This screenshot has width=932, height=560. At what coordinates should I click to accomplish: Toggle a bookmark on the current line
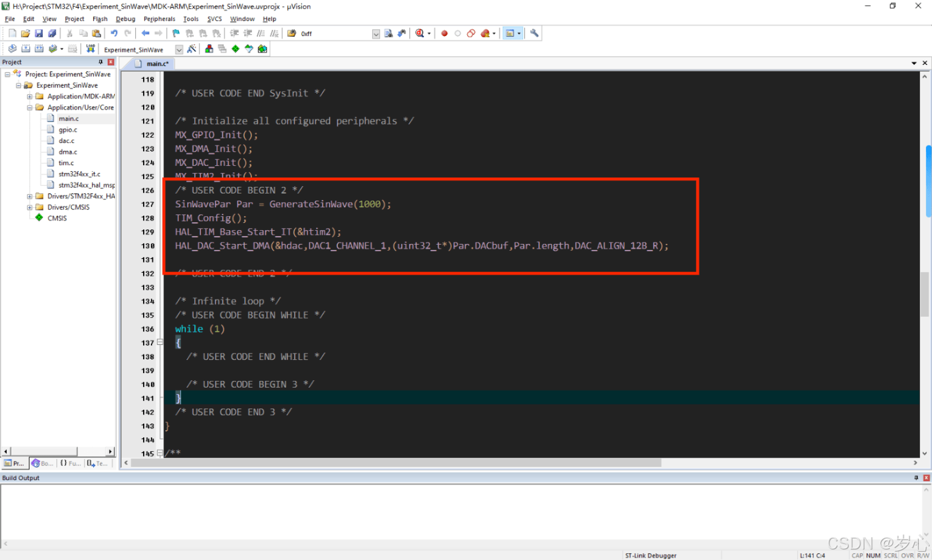click(176, 33)
